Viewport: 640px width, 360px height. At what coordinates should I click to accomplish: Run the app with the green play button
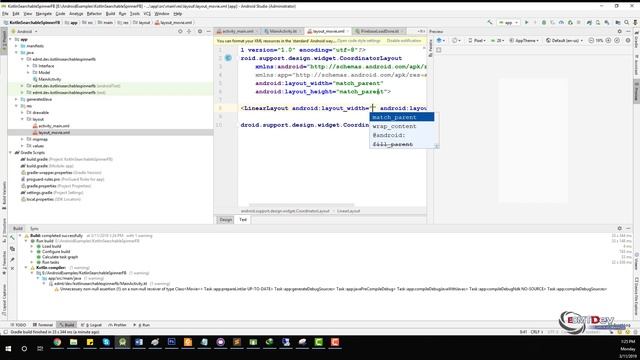coord(527,22)
